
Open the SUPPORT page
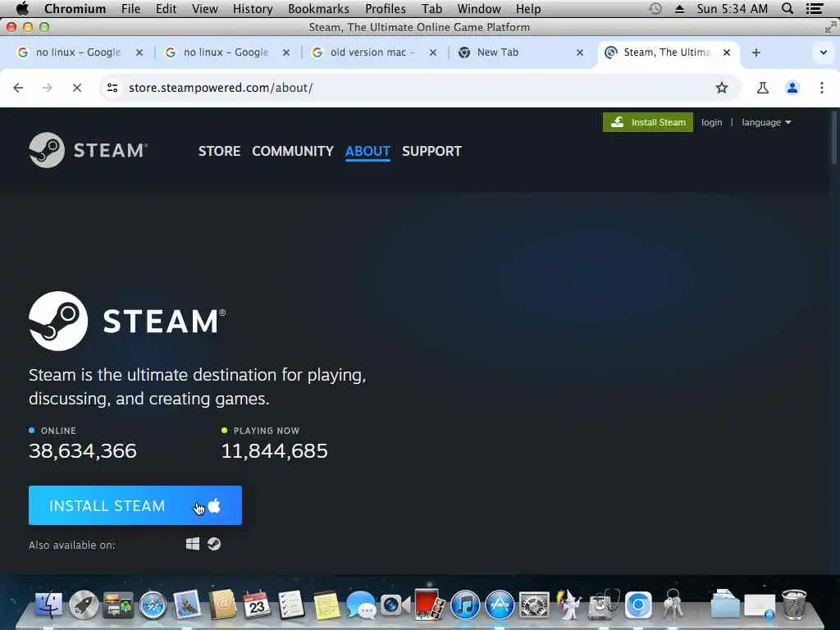click(431, 151)
